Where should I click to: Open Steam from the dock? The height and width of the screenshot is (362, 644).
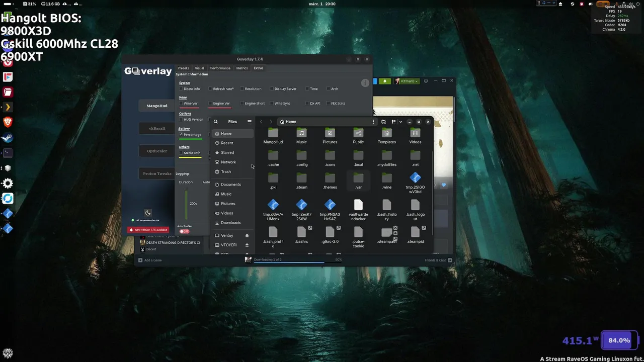[8, 137]
